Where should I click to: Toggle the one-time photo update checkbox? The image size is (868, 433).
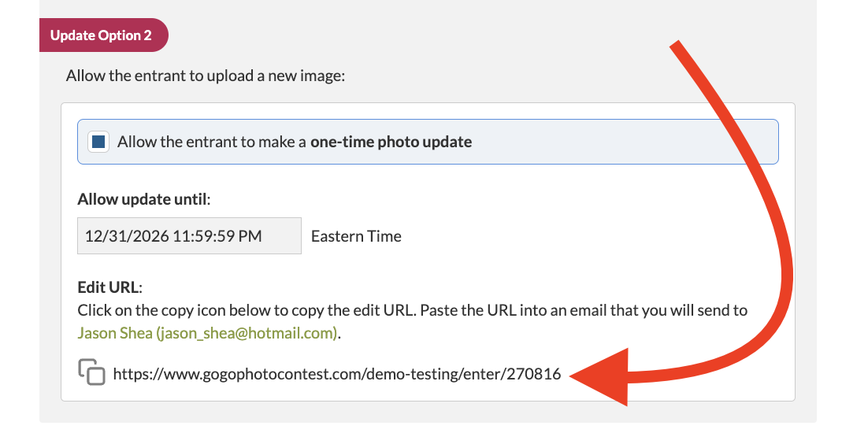tap(98, 142)
